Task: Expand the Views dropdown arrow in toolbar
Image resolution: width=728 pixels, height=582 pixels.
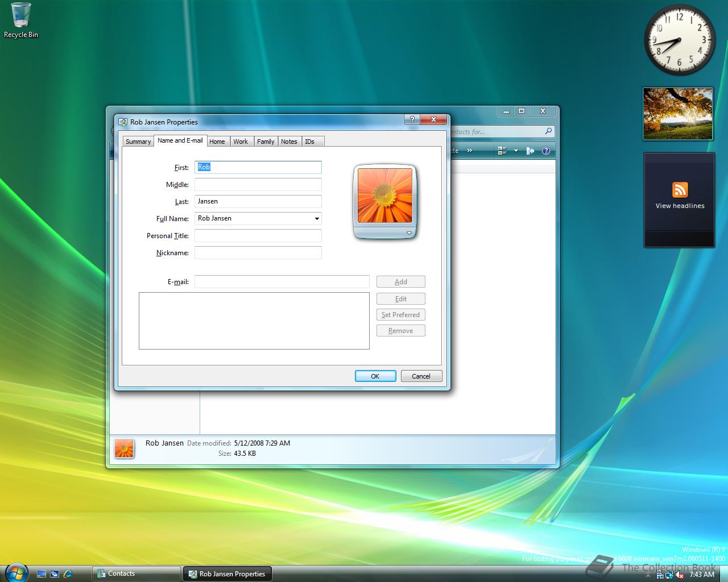Action: [x=516, y=151]
